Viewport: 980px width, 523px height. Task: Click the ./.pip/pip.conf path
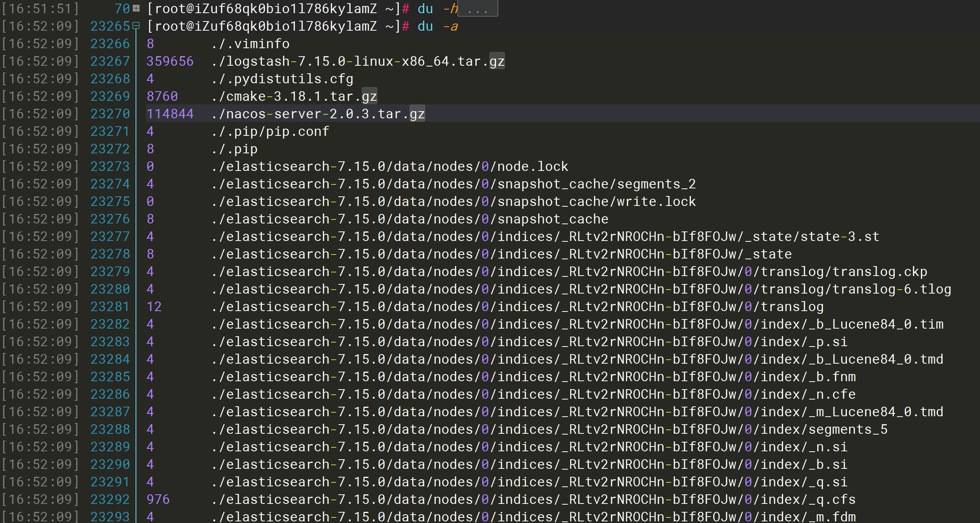coord(270,131)
